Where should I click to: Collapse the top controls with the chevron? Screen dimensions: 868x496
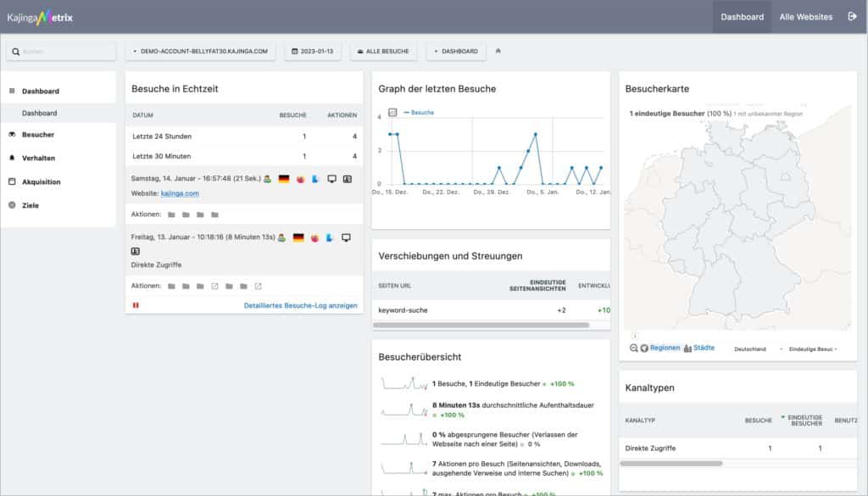(498, 51)
